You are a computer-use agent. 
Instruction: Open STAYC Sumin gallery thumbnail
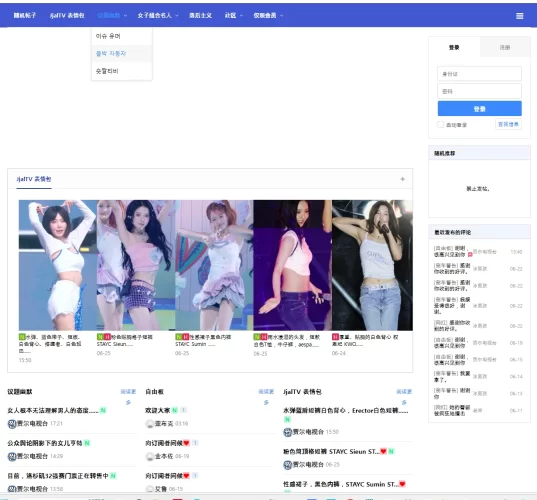(x=214, y=265)
